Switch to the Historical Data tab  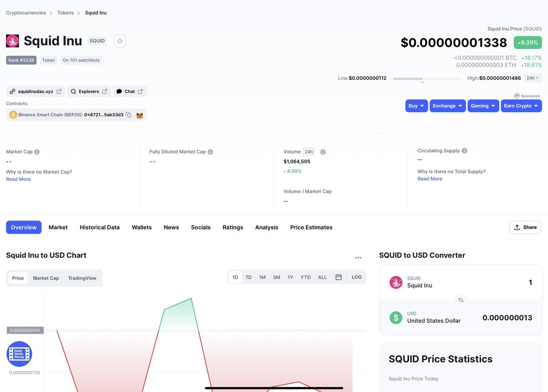[100, 227]
